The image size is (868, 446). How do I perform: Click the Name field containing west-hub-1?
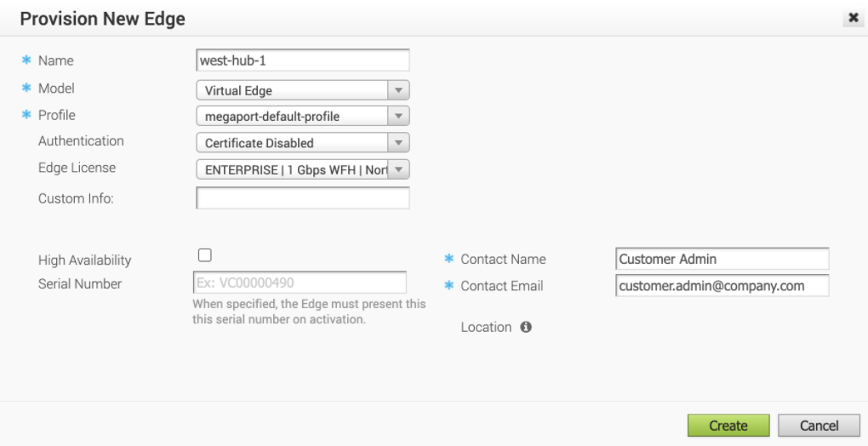[x=303, y=60]
